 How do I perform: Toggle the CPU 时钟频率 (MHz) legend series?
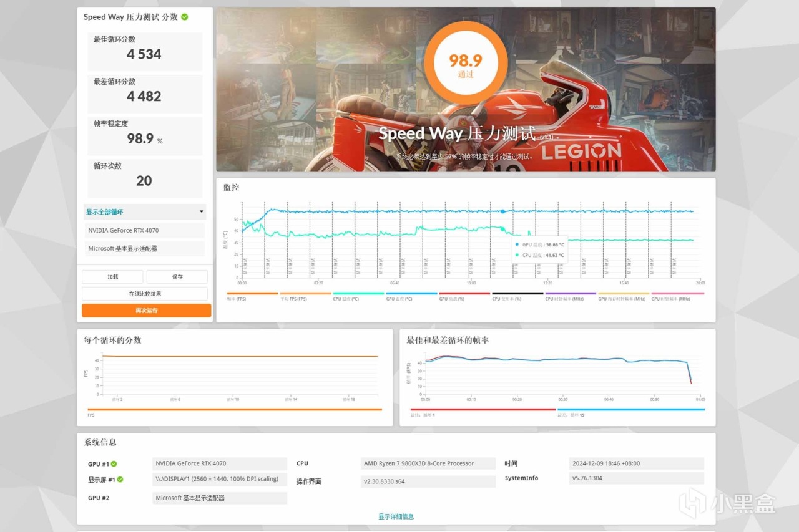[571, 297]
